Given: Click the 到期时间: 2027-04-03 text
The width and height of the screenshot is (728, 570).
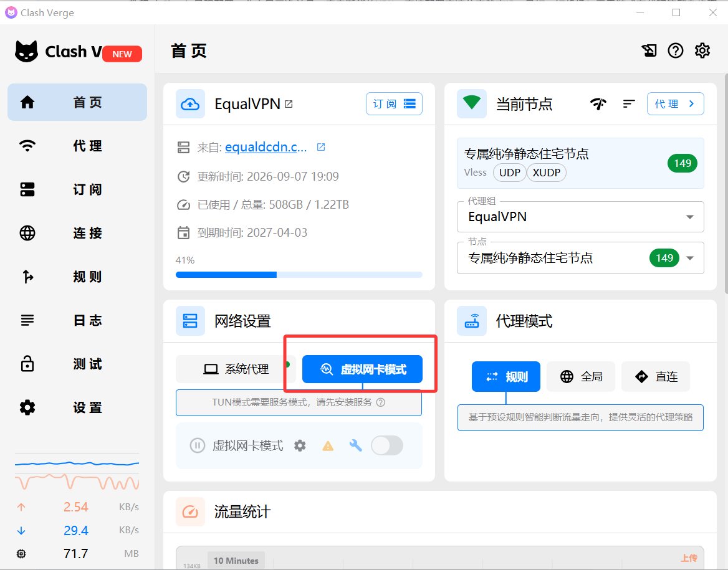Looking at the screenshot, I should point(252,232).
